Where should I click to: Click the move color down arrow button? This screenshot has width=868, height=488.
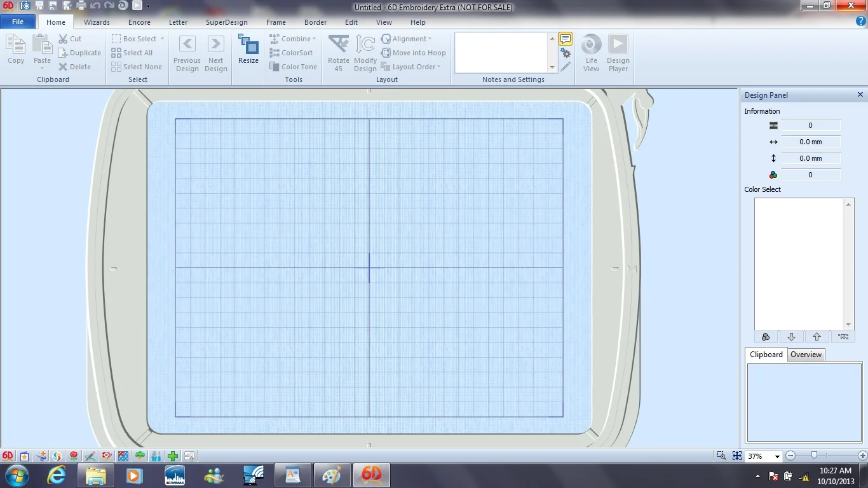pos(791,337)
